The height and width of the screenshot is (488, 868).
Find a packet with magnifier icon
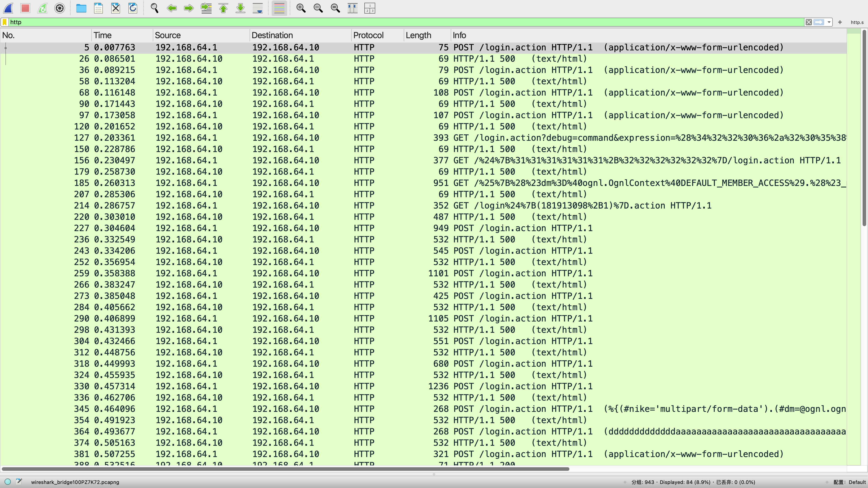pyautogui.click(x=155, y=8)
